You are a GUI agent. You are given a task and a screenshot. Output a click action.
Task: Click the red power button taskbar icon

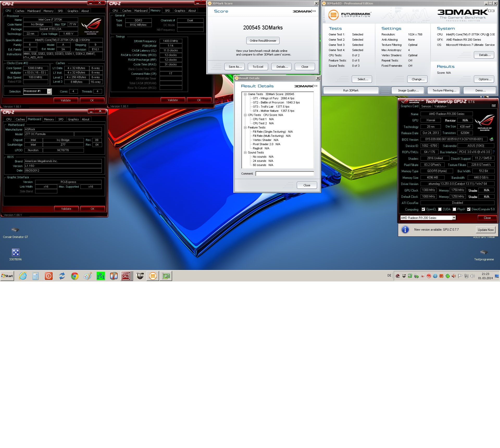(49, 276)
